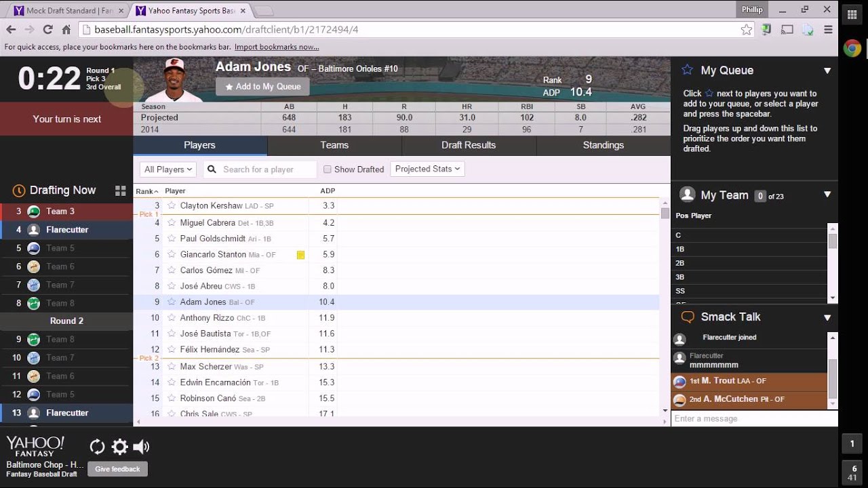Bookmark this page with the star icon
Image resolution: width=868 pixels, height=488 pixels.
click(746, 30)
